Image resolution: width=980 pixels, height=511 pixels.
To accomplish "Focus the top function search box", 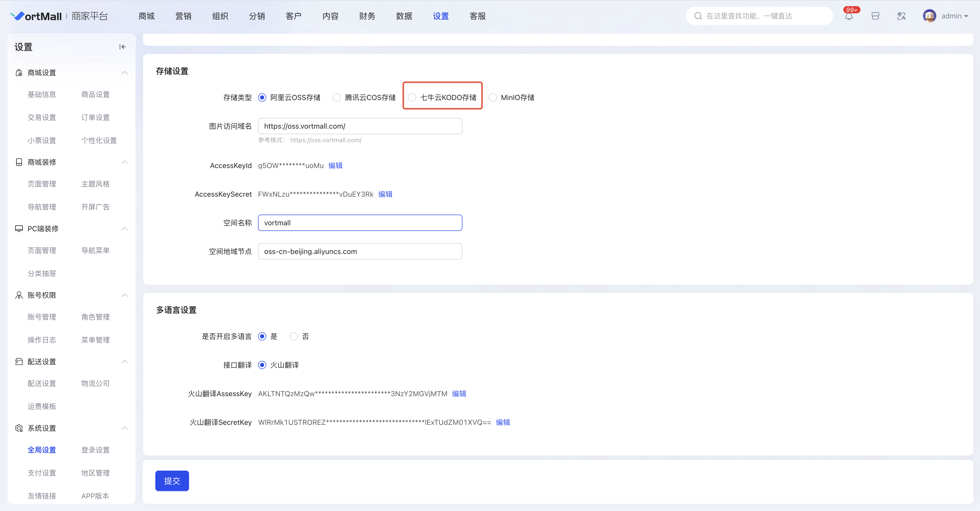I will 759,16.
